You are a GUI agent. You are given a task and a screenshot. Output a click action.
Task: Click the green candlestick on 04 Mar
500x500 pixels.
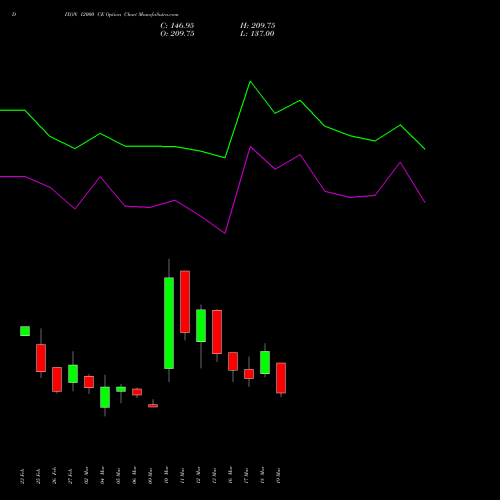click(105, 397)
